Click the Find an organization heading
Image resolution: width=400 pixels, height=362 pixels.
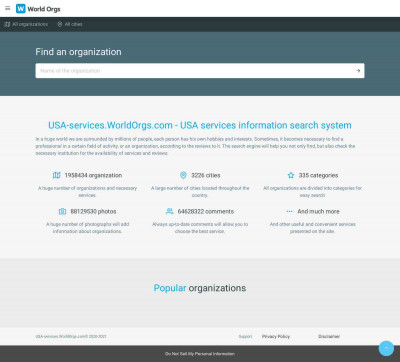click(78, 52)
